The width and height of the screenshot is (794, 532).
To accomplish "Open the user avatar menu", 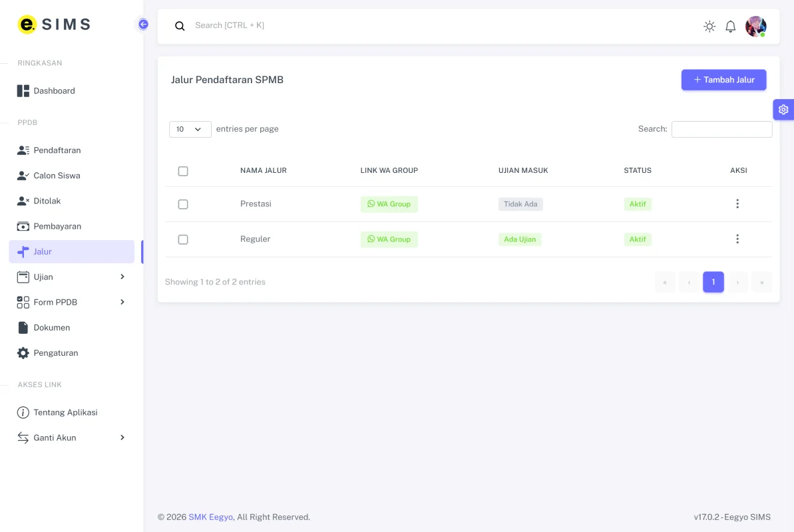I will 755,27.
